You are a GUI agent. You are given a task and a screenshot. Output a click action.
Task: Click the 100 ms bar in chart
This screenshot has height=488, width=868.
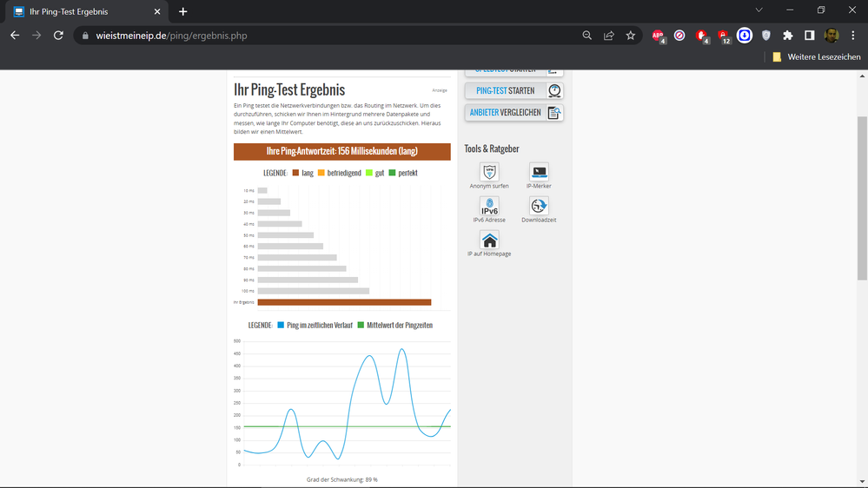coord(314,291)
